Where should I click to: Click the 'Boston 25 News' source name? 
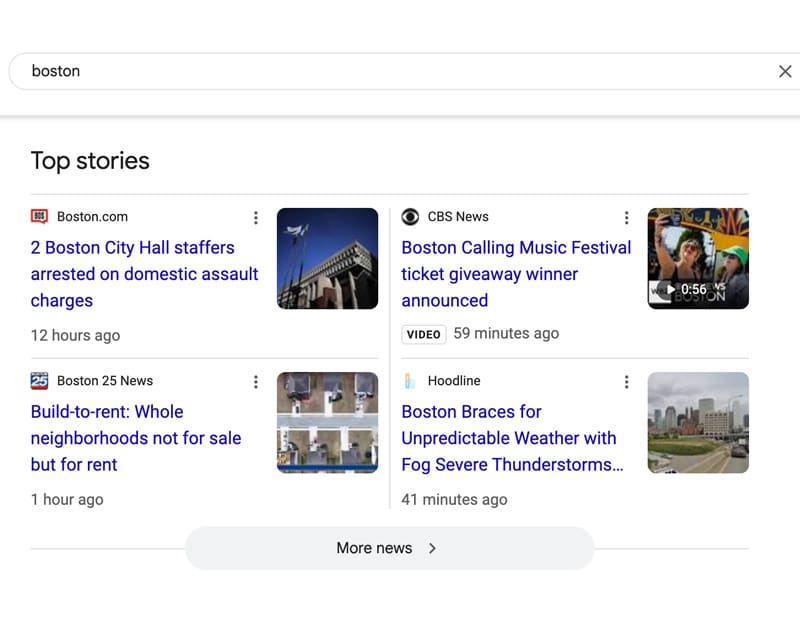(105, 381)
